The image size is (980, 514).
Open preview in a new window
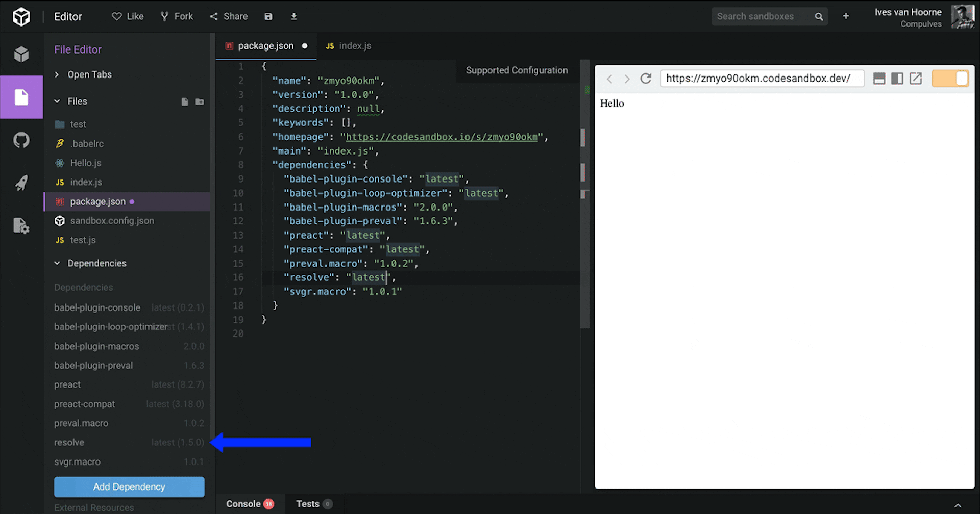click(x=916, y=78)
